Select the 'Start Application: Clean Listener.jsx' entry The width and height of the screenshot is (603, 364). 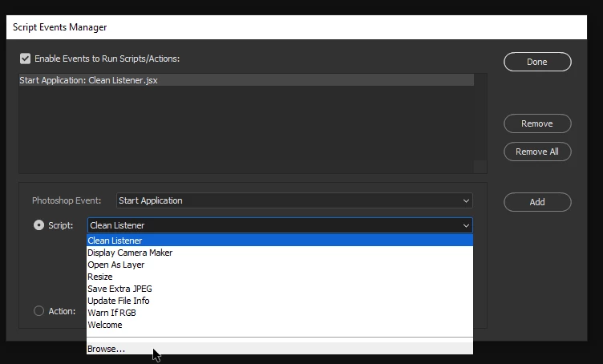click(246, 80)
